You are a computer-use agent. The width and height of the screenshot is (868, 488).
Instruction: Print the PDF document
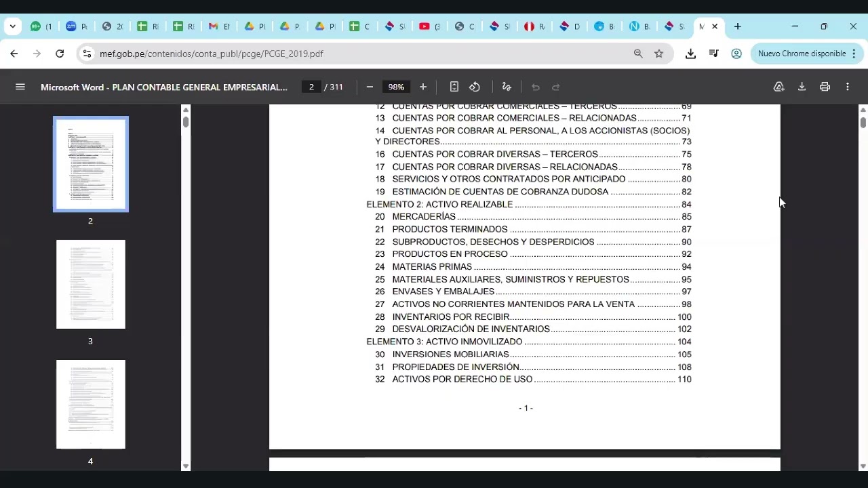[x=825, y=87]
